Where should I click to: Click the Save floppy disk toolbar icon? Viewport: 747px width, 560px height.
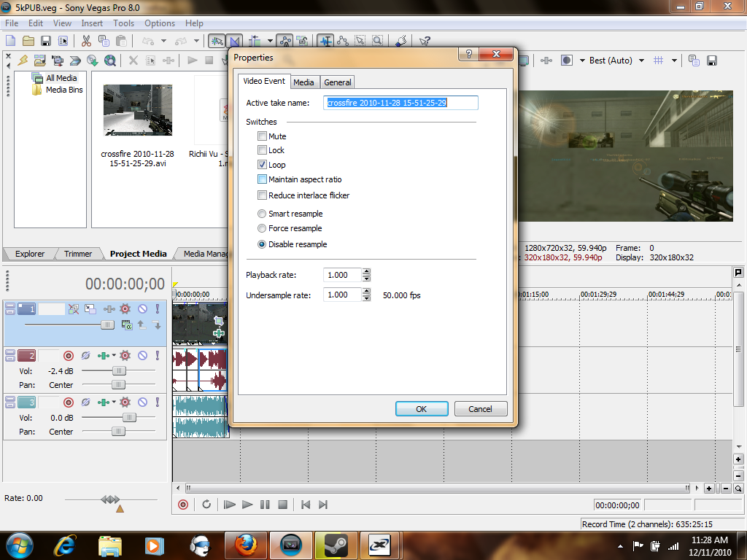(x=45, y=41)
